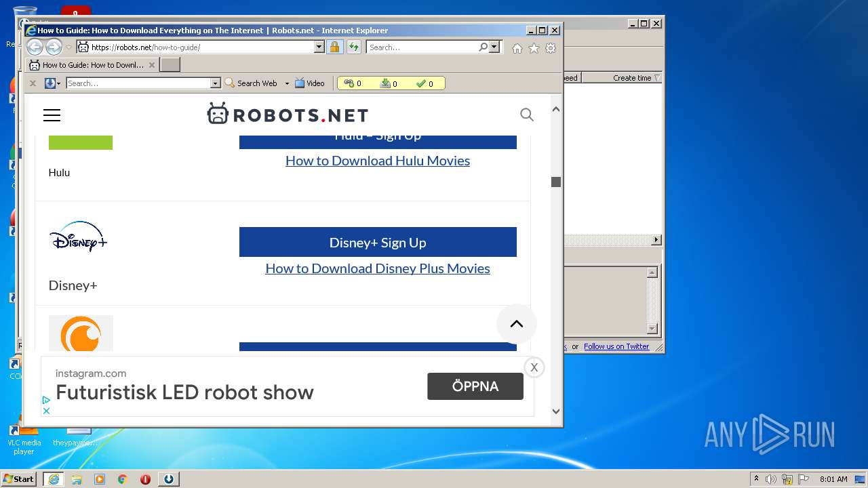This screenshot has height=488, width=868.
Task: Open the download toolbar logo dropdown arrow
Action: (59, 83)
